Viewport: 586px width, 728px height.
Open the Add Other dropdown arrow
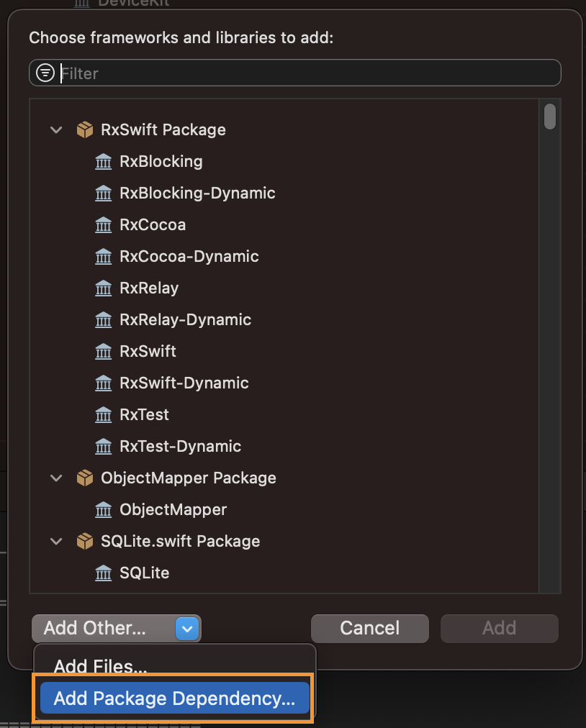tap(187, 629)
